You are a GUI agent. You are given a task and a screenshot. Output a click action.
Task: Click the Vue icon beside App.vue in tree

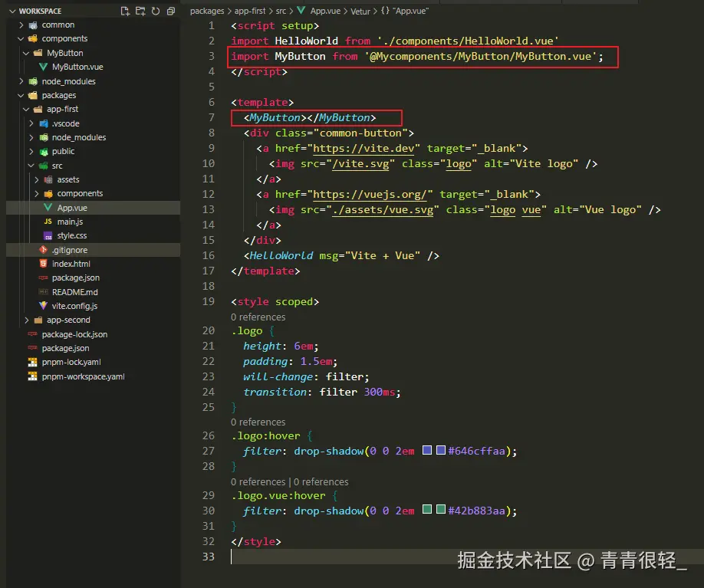pos(48,208)
